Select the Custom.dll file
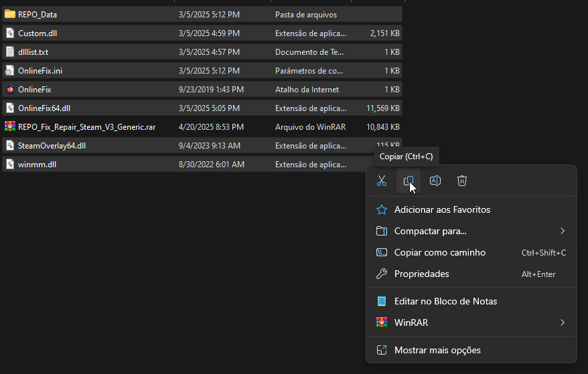 (38, 33)
